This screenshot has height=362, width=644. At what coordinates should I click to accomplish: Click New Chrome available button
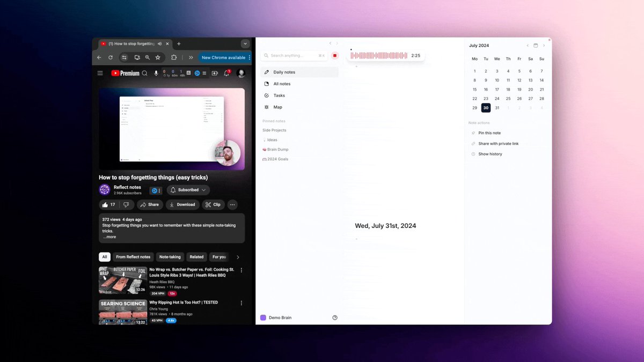(223, 57)
